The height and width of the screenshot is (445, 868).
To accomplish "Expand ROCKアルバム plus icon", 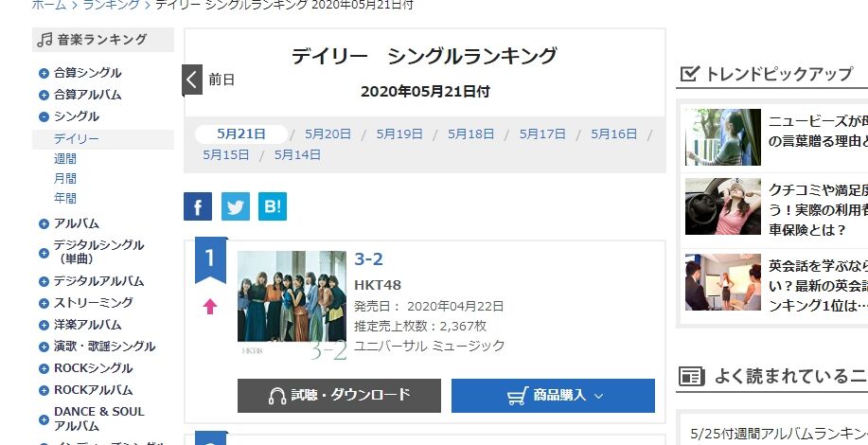I will (x=44, y=391).
